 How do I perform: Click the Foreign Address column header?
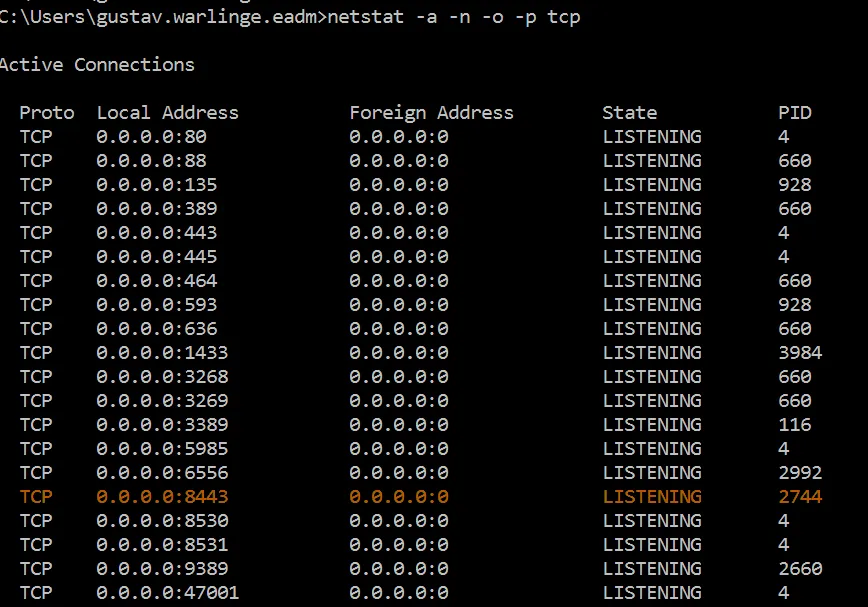pos(431,112)
